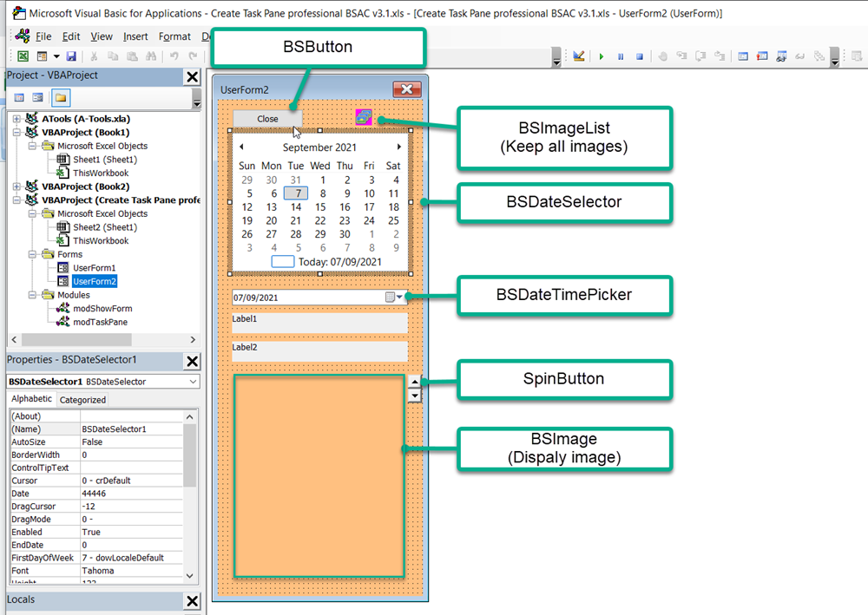
Task: Toggle Folders view in Project panel
Action: point(60,97)
